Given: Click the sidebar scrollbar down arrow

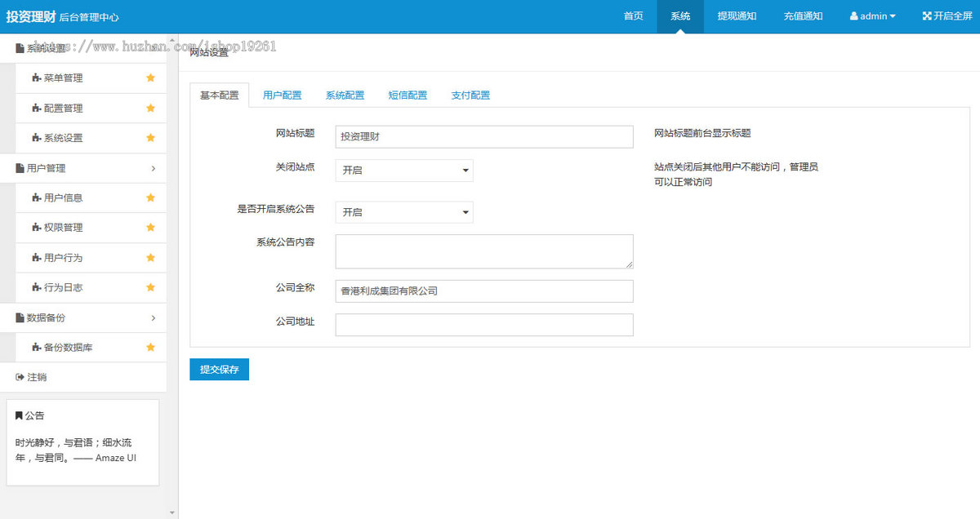Looking at the screenshot, I should (172, 512).
